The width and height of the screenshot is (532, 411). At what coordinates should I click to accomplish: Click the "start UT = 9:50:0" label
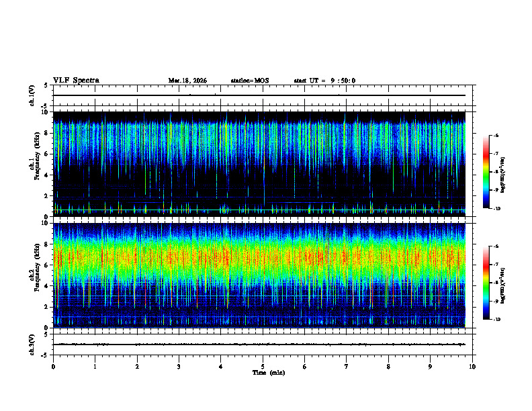(324, 81)
